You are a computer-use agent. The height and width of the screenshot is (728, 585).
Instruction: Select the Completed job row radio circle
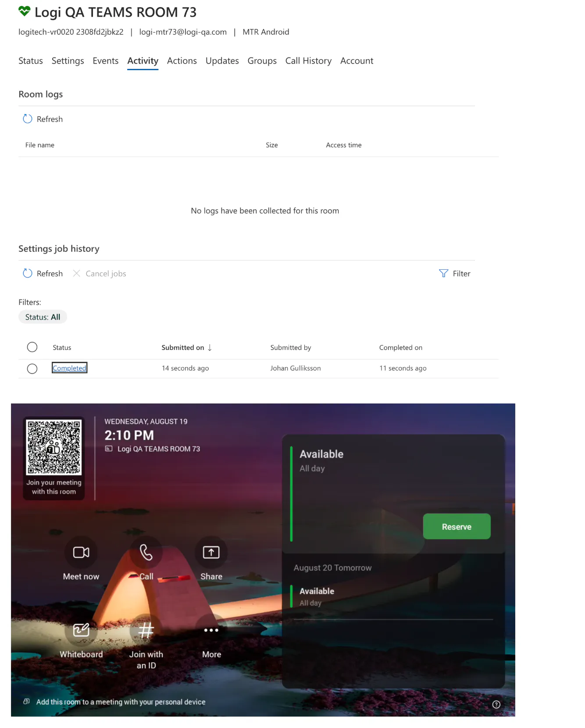coord(32,368)
